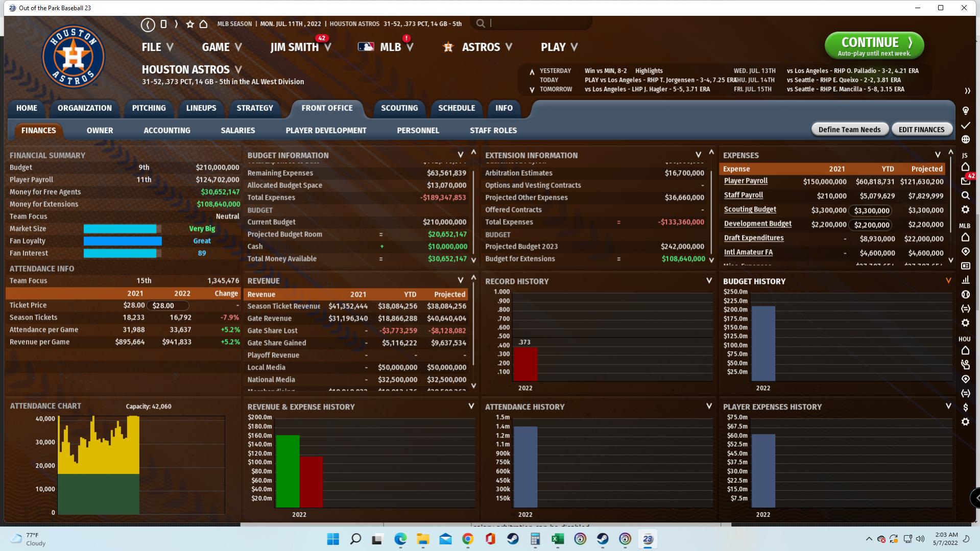Open the Scouting Budget expense link

pyautogui.click(x=750, y=209)
